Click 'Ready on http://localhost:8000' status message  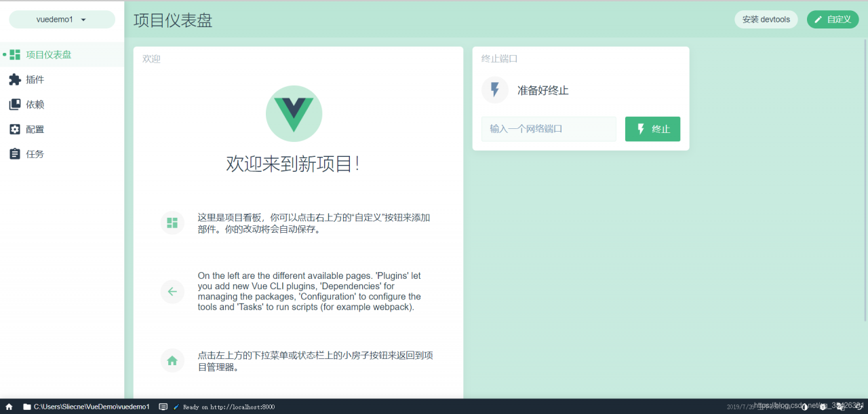pos(229,407)
